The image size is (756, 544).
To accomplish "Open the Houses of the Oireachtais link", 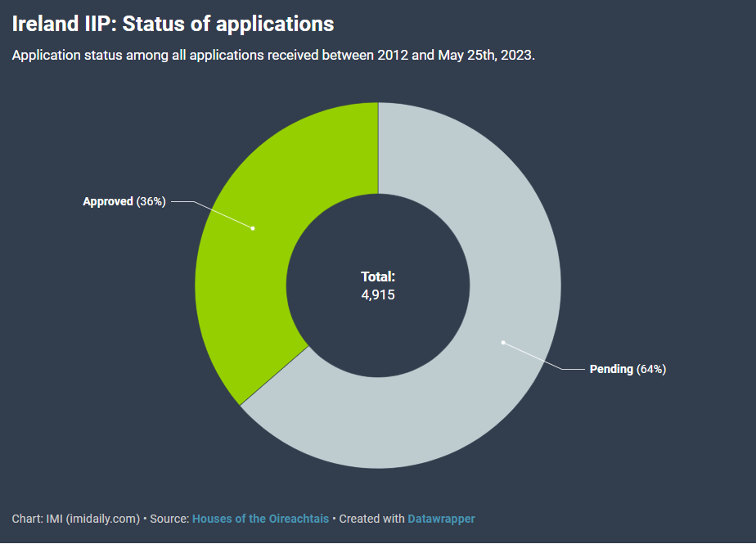I will [260, 519].
